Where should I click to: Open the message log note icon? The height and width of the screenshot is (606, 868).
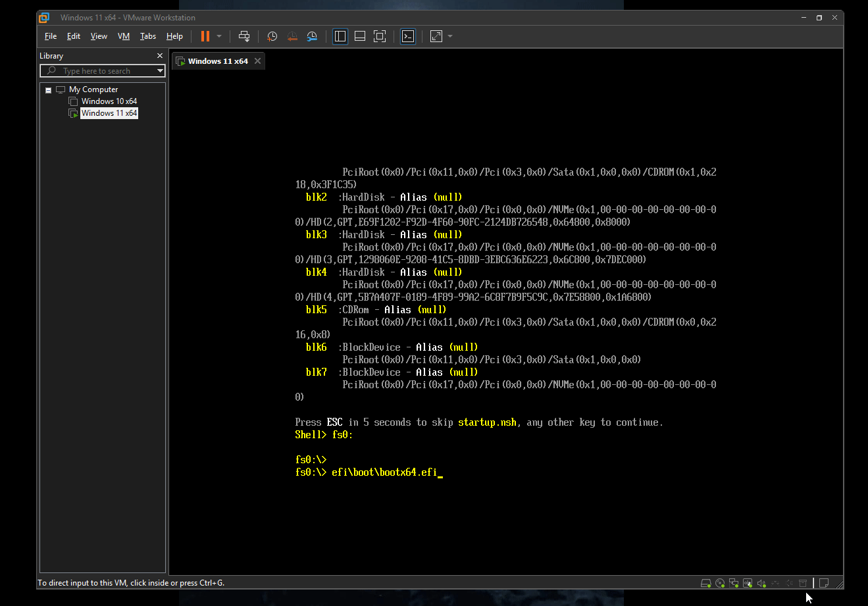click(823, 583)
